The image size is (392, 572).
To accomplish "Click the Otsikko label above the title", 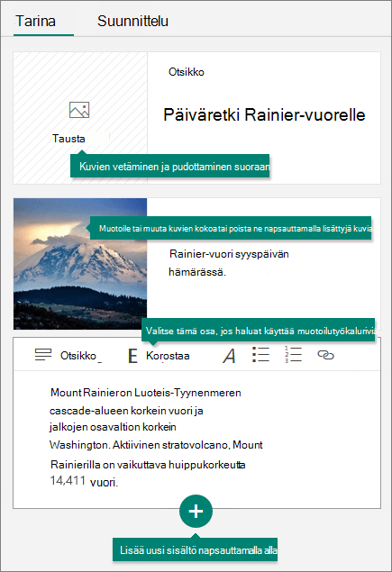I will [187, 72].
